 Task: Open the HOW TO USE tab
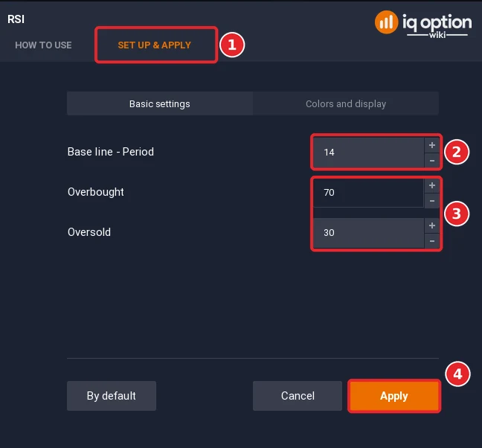click(43, 45)
